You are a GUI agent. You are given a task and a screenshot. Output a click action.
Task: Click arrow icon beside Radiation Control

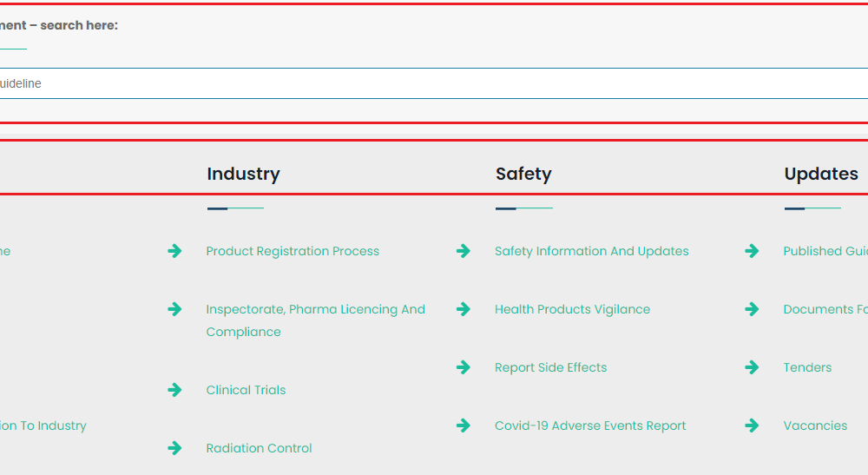click(174, 448)
